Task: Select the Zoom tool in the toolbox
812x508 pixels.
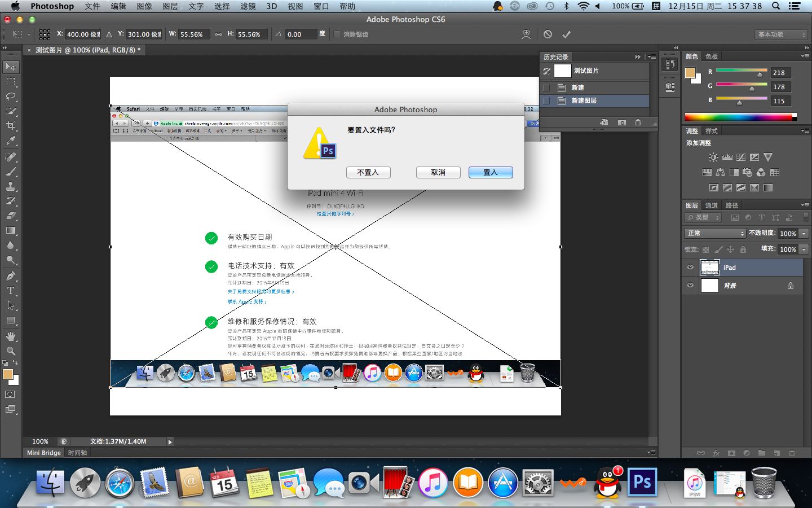Action: point(11,351)
